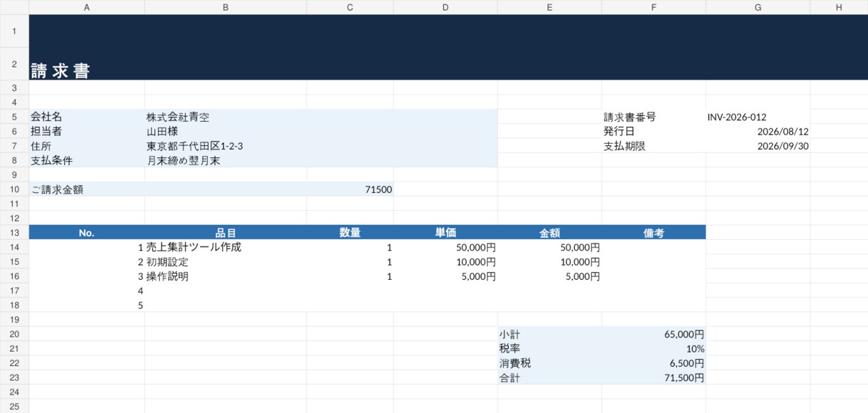This screenshot has width=868, height=413.
Task: Click the No. cell with number 4
Action: point(87,291)
